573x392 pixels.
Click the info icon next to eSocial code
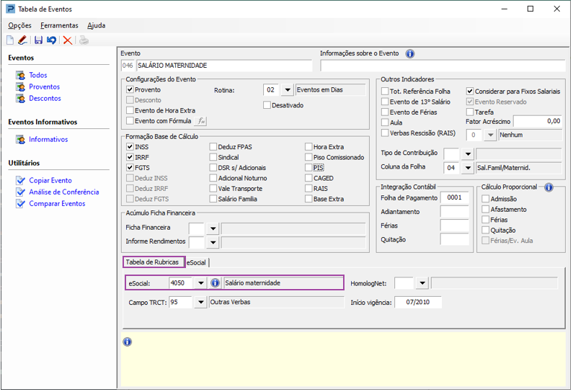216,282
